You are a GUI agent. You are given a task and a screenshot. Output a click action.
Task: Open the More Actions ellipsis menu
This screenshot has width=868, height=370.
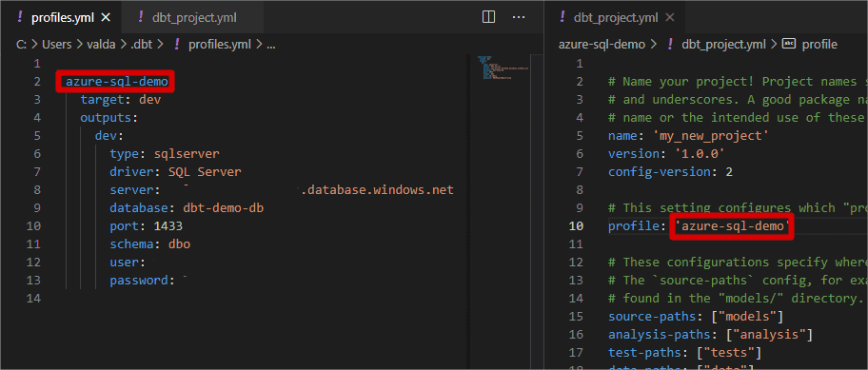(518, 18)
